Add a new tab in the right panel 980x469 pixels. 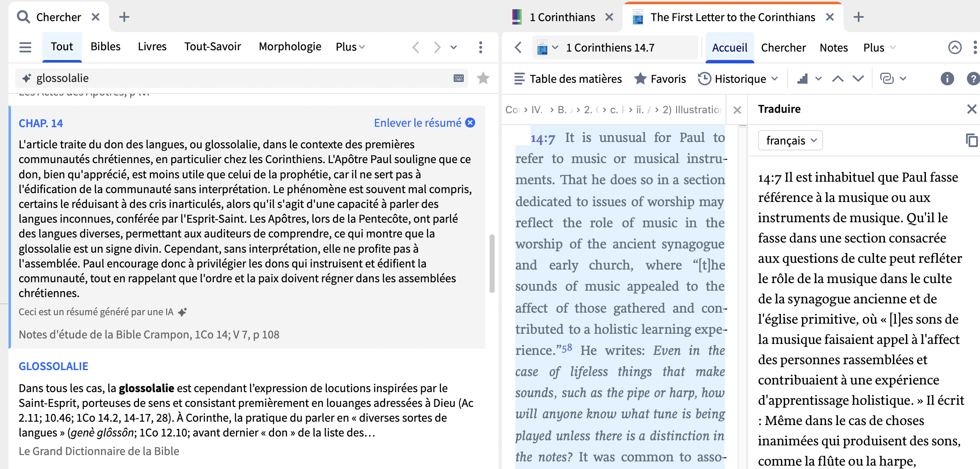858,17
